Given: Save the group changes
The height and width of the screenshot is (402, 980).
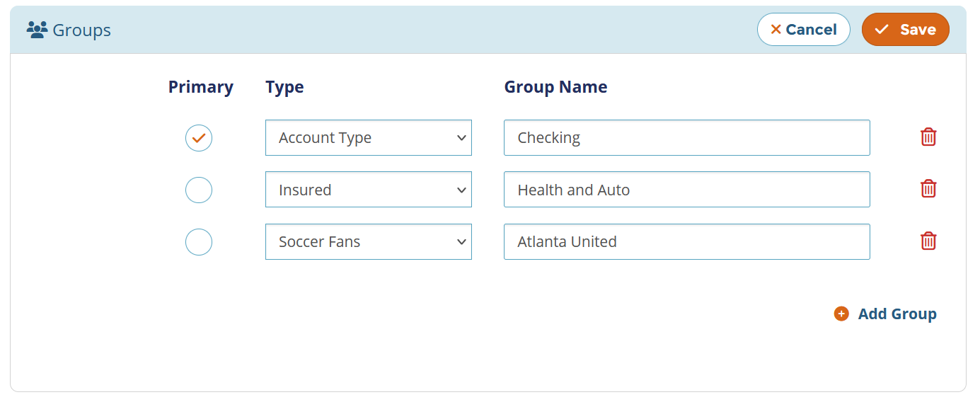Looking at the screenshot, I should tap(905, 30).
